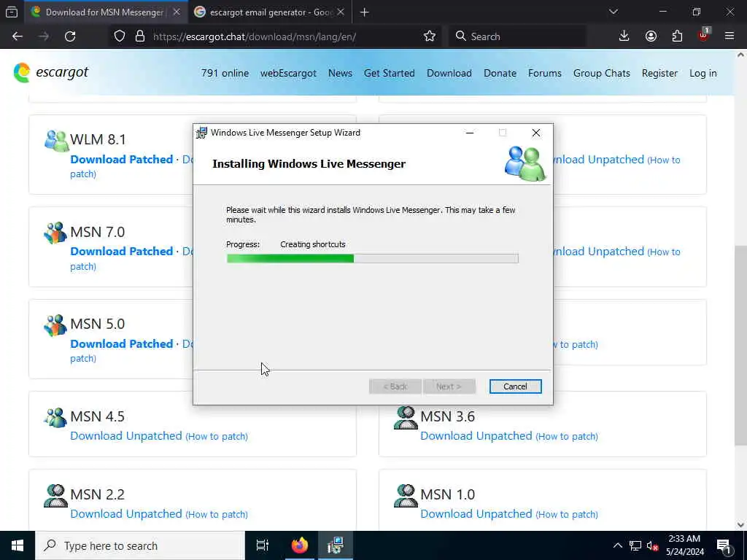Open the notification center icon
747x560 pixels.
pyautogui.click(x=724, y=545)
